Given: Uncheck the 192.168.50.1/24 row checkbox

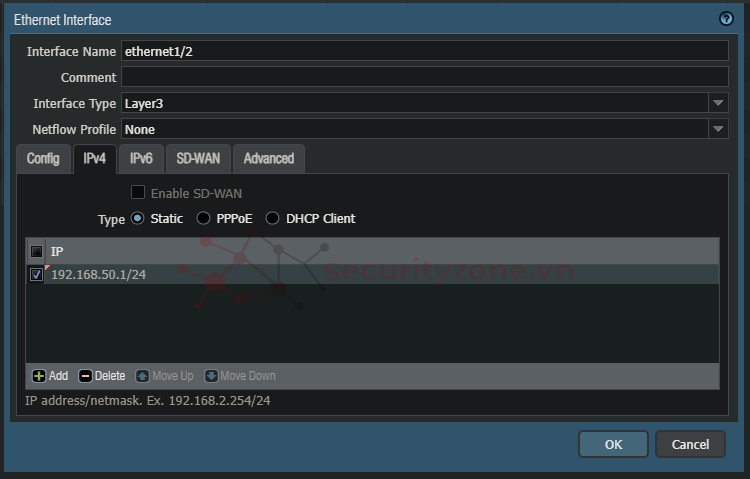Looking at the screenshot, I should 36,274.
